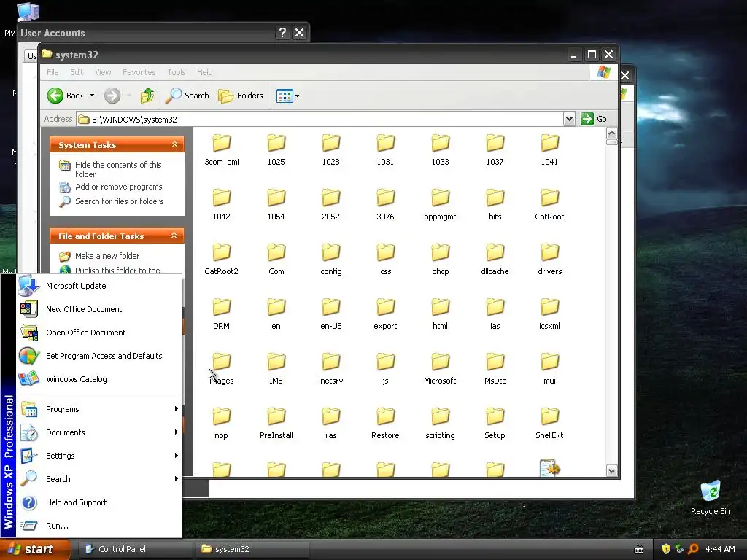The width and height of the screenshot is (747, 560).
Task: Click the Start button
Action: click(35, 549)
